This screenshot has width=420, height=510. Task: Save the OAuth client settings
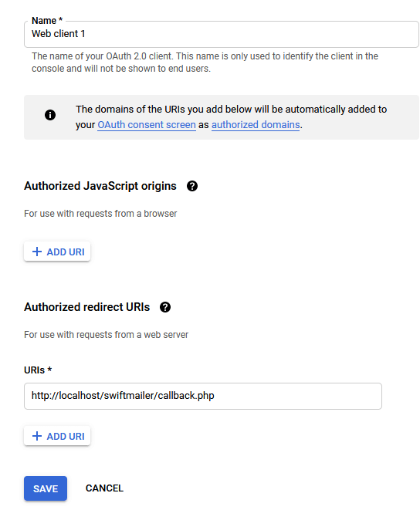pos(46,488)
